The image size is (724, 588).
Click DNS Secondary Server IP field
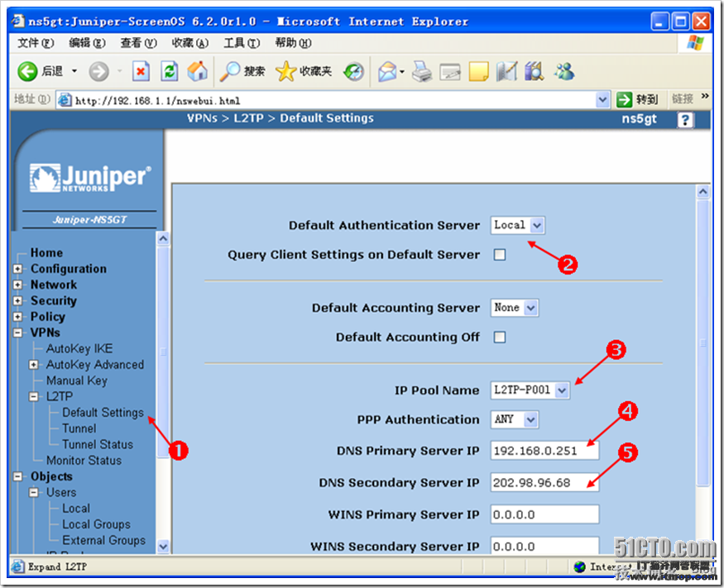[544, 483]
